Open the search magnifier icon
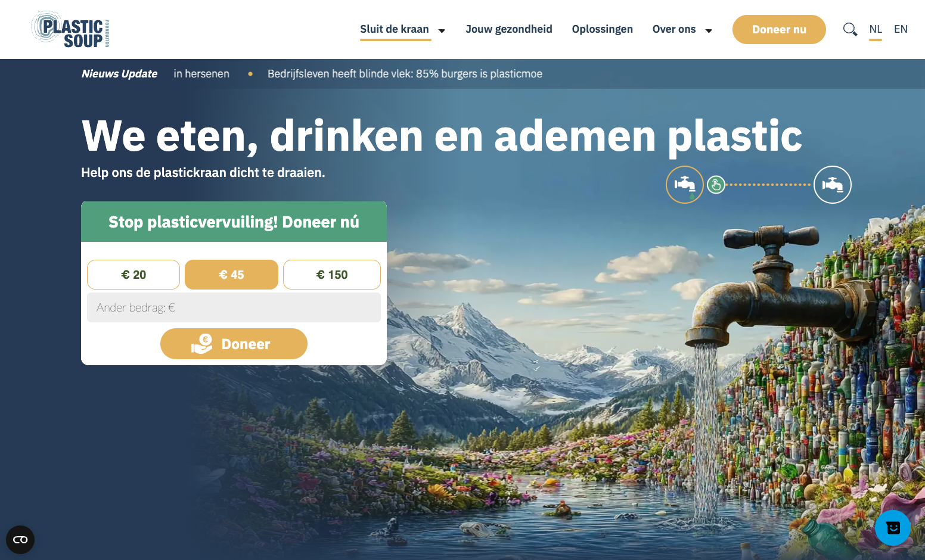Screen dimensions: 925x560 tap(850, 29)
